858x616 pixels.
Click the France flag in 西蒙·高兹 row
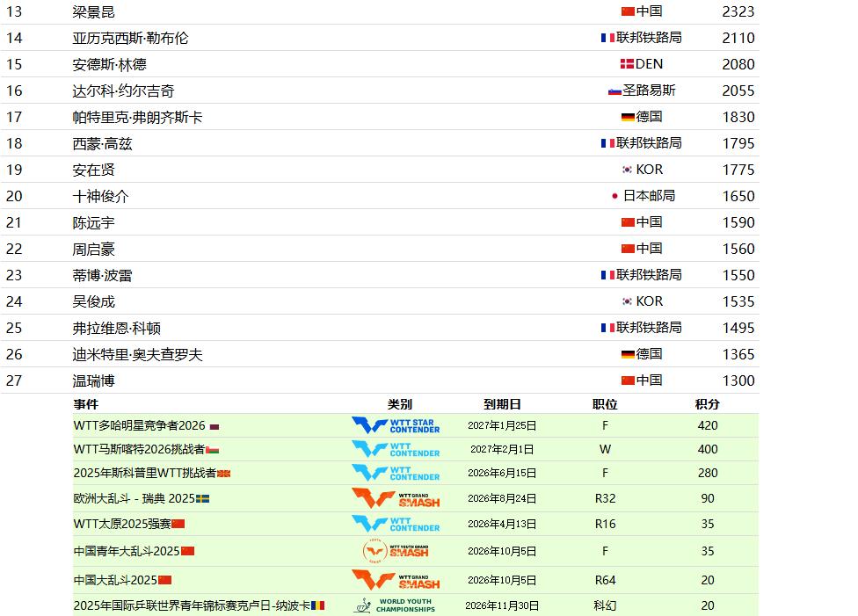point(607,143)
